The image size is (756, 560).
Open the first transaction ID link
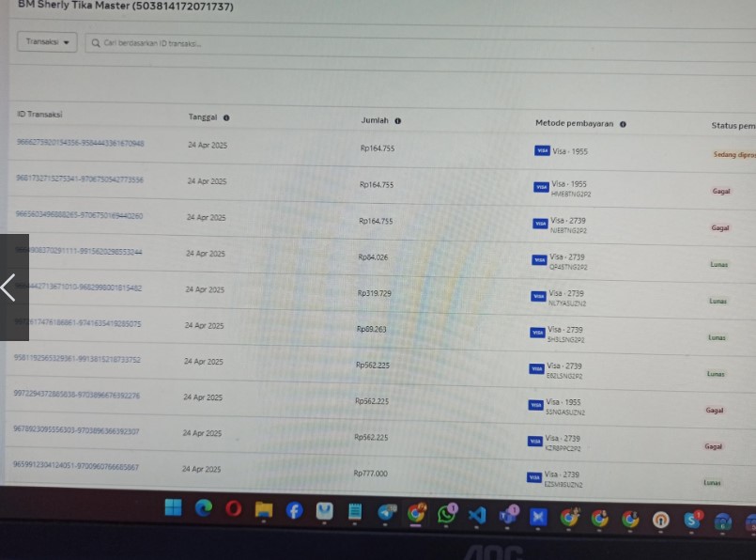click(80, 144)
